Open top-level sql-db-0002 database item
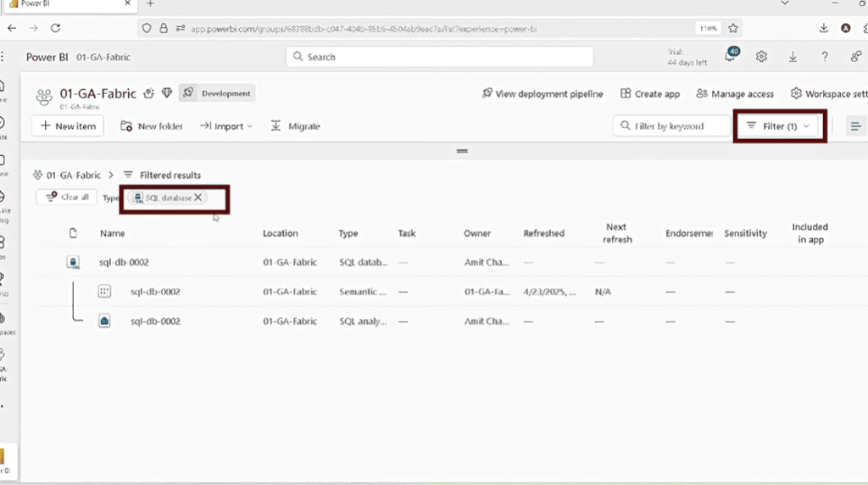Screen dimensions: 868x485 tap(124, 263)
